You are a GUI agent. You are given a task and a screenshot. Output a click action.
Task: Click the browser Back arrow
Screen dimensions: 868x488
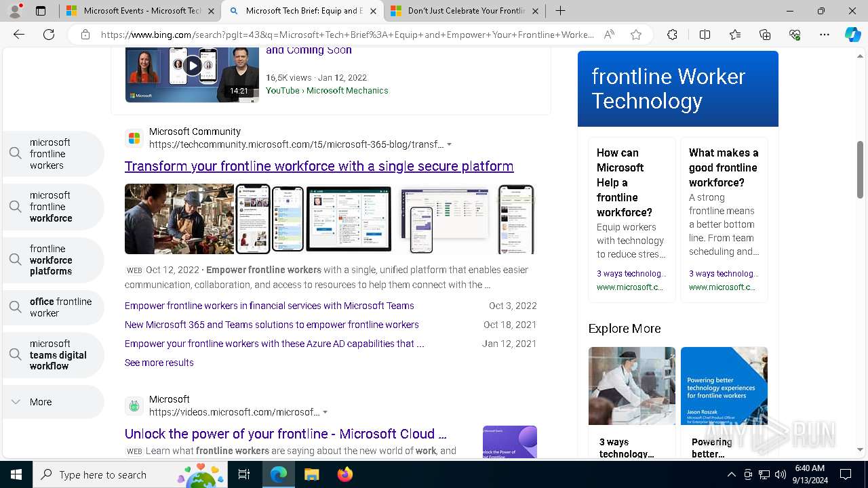[19, 35]
